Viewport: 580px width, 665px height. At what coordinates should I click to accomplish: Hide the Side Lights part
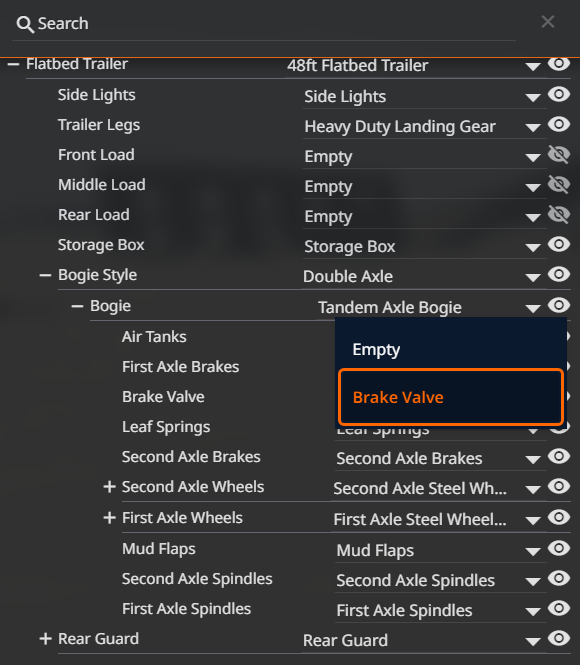pos(559,94)
